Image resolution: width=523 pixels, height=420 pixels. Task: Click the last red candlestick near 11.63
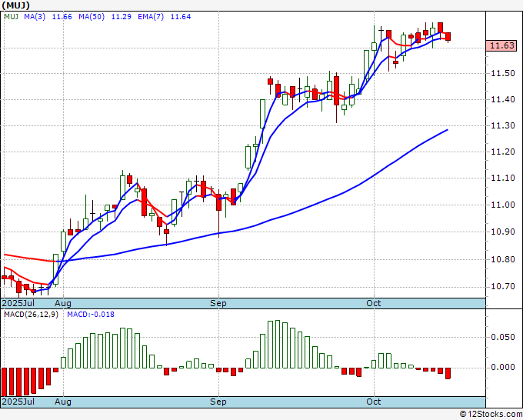pyautogui.click(x=448, y=37)
